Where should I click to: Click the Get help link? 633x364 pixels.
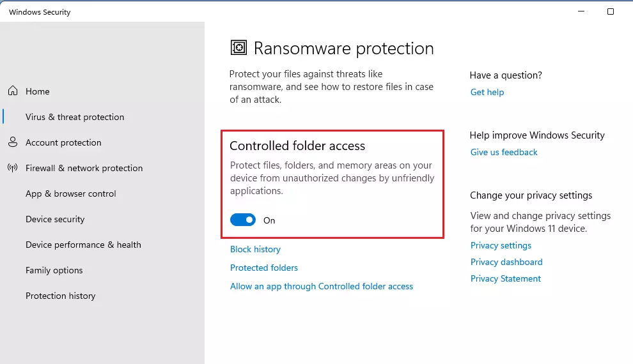[x=487, y=93]
